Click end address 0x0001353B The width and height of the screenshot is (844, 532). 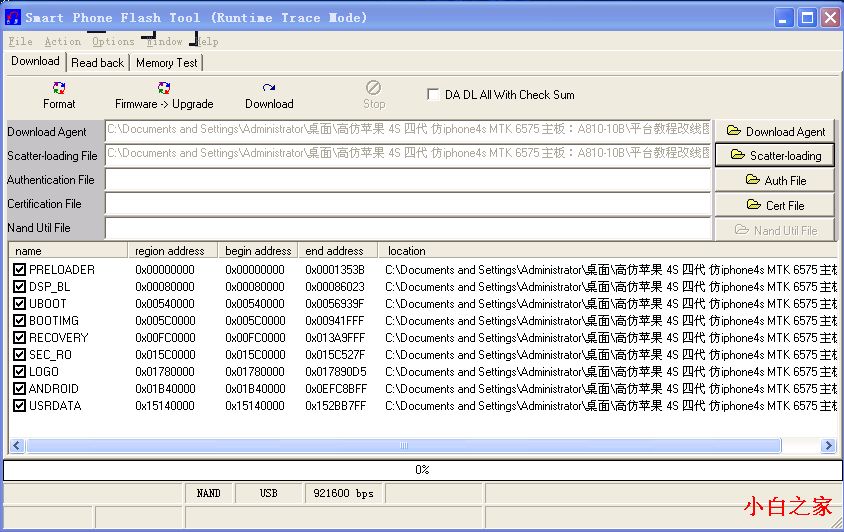(335, 270)
